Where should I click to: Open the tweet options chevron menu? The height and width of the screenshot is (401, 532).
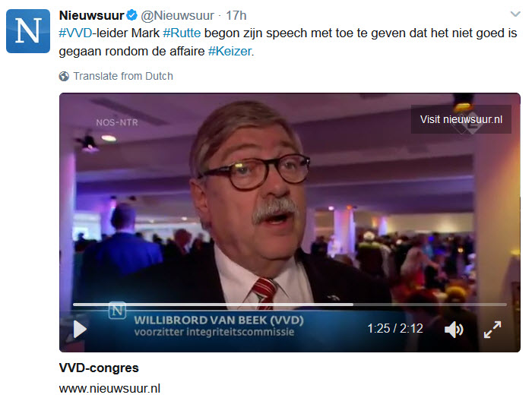pyautogui.click(x=515, y=14)
